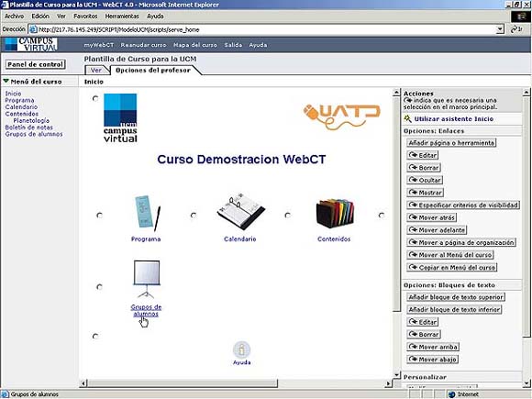Open the Herramientas menu
The width and height of the screenshot is (532, 399).
pos(122,16)
